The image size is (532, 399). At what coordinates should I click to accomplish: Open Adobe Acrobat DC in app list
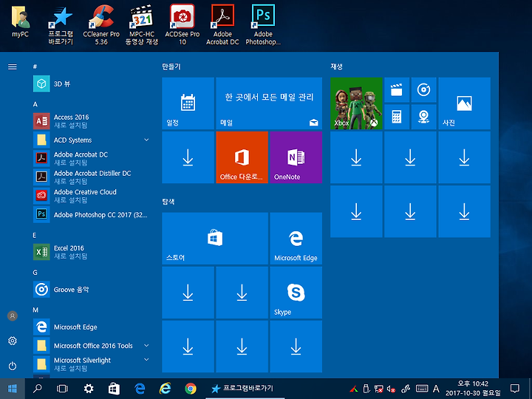tap(92, 158)
